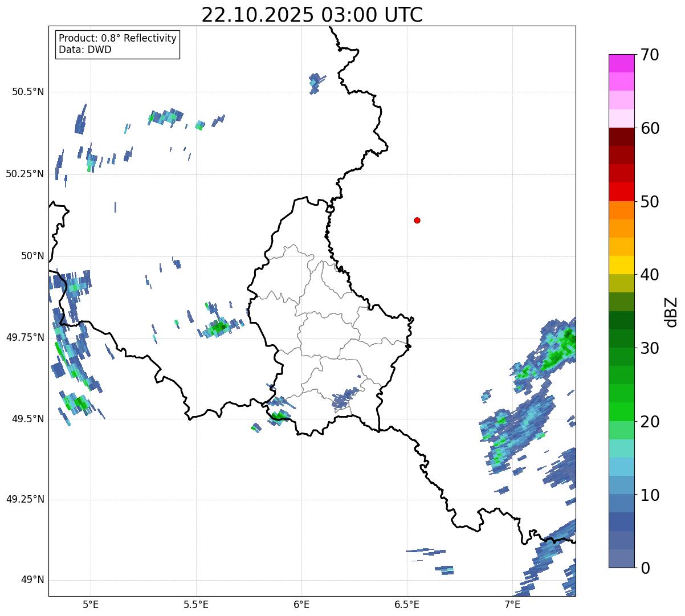The height and width of the screenshot is (616, 685).
Task: Click the colorbar '10' tick label
Action: (x=650, y=495)
